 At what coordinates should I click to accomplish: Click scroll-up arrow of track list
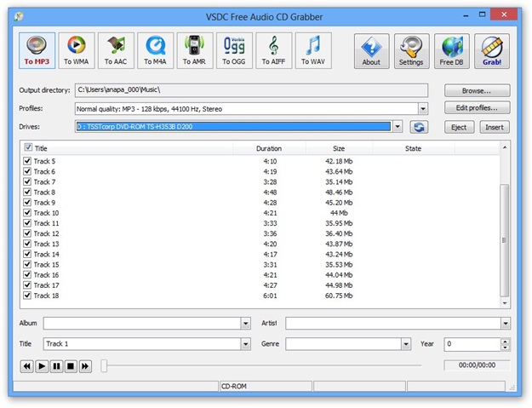click(x=505, y=147)
